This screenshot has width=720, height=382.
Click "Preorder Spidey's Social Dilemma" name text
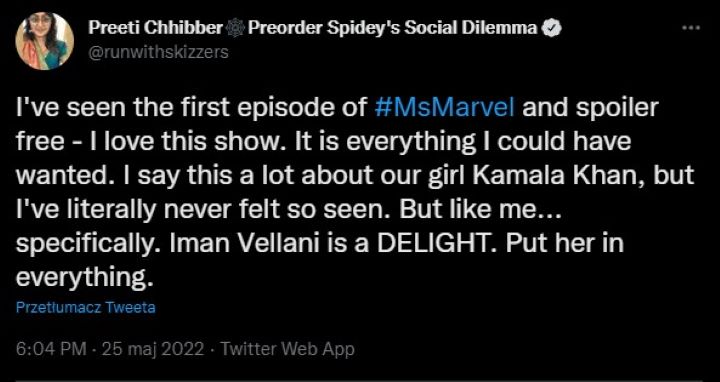click(392, 28)
